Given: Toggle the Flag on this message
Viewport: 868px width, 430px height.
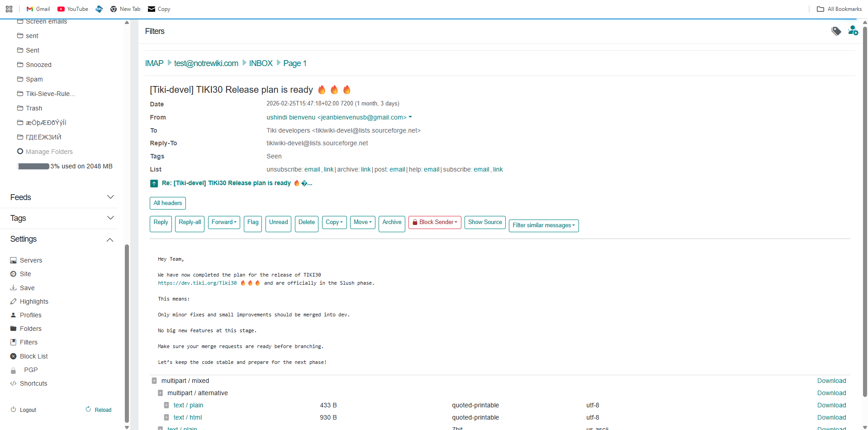Looking at the screenshot, I should (253, 223).
